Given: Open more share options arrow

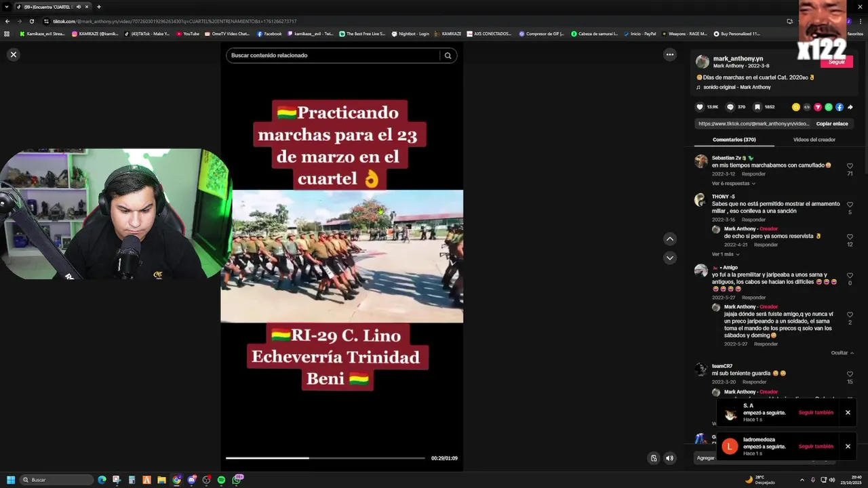Looking at the screenshot, I should pos(850,107).
